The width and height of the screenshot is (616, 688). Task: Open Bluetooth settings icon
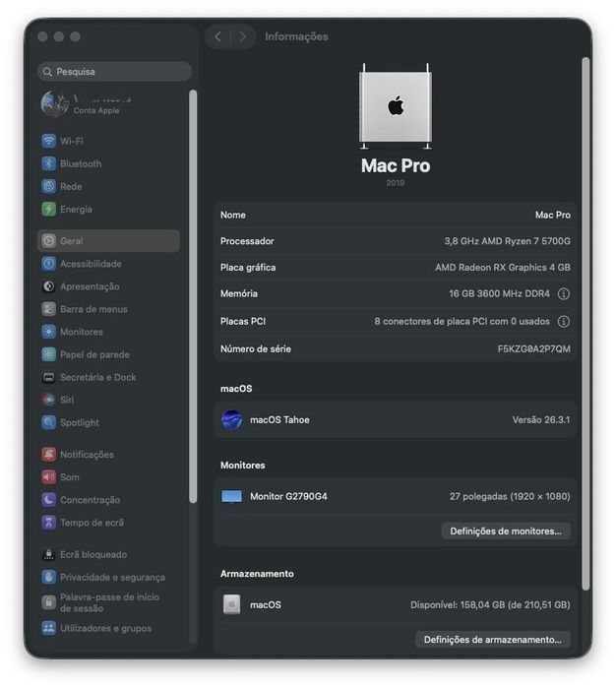(48, 163)
